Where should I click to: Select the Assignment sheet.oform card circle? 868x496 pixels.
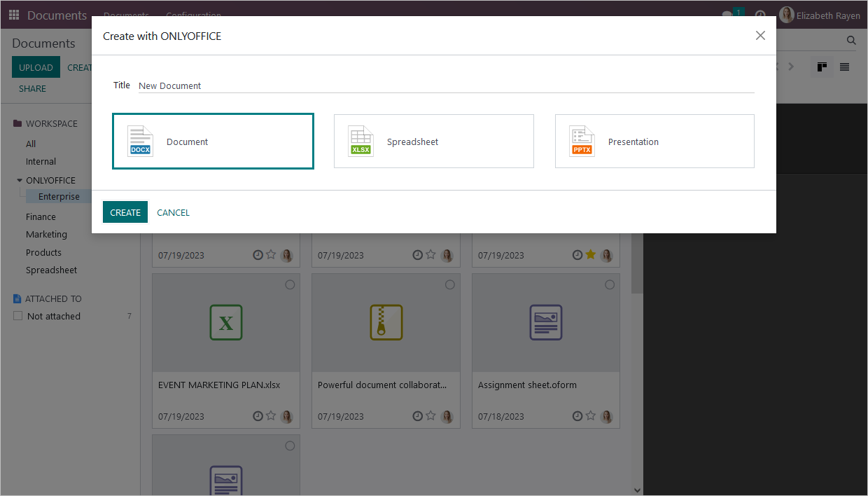(x=609, y=284)
